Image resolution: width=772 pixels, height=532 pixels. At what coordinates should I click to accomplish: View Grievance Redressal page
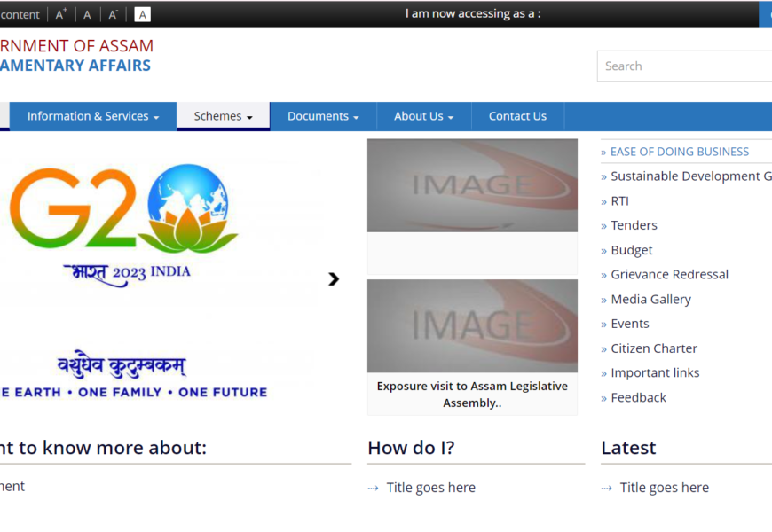click(669, 275)
